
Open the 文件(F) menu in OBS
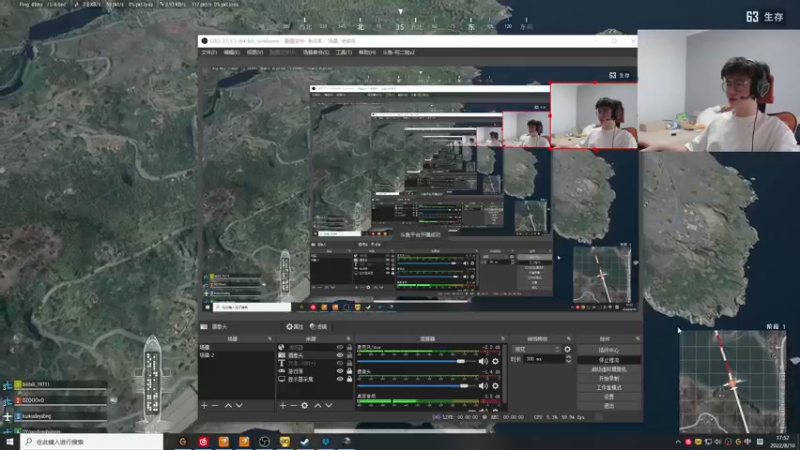pos(209,53)
